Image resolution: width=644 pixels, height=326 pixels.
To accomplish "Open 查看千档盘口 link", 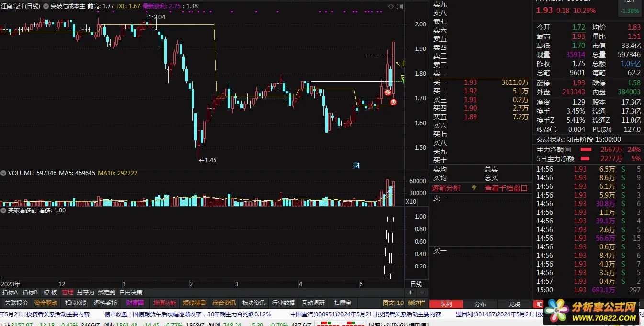I will [x=506, y=188].
